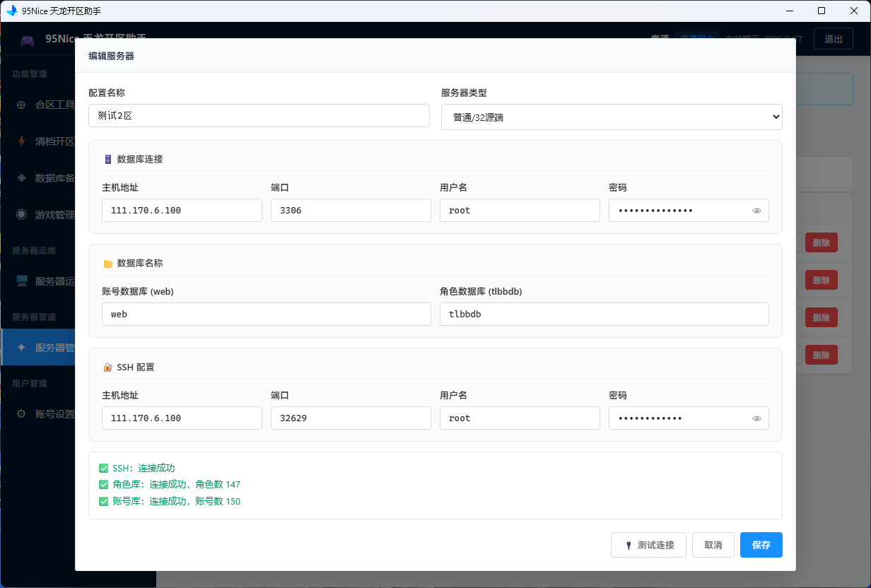Click the 保存 button
871x588 pixels.
[761, 545]
